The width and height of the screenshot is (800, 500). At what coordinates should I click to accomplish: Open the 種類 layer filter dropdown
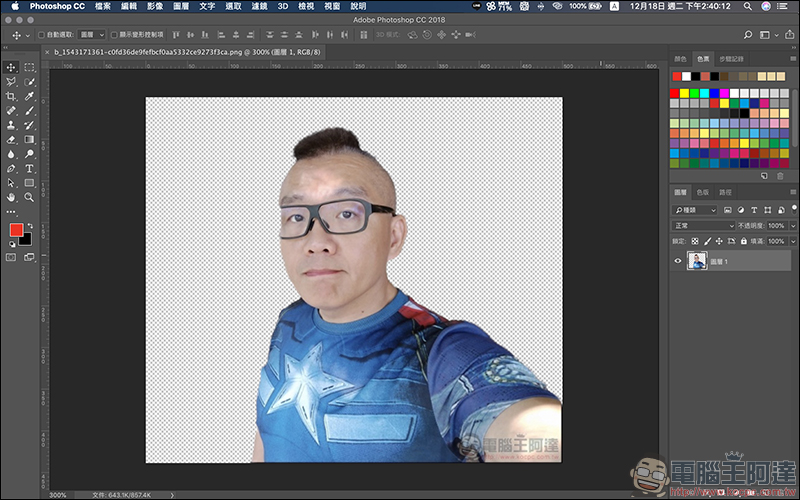point(695,210)
